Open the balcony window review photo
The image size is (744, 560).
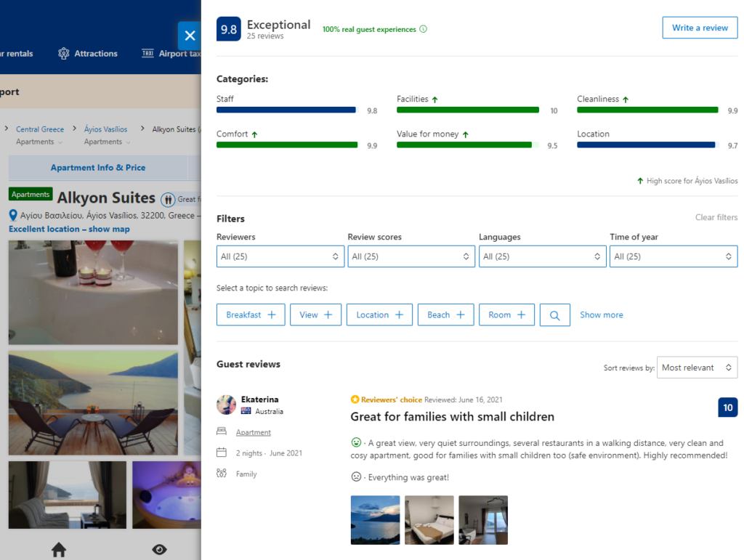pyautogui.click(x=483, y=520)
